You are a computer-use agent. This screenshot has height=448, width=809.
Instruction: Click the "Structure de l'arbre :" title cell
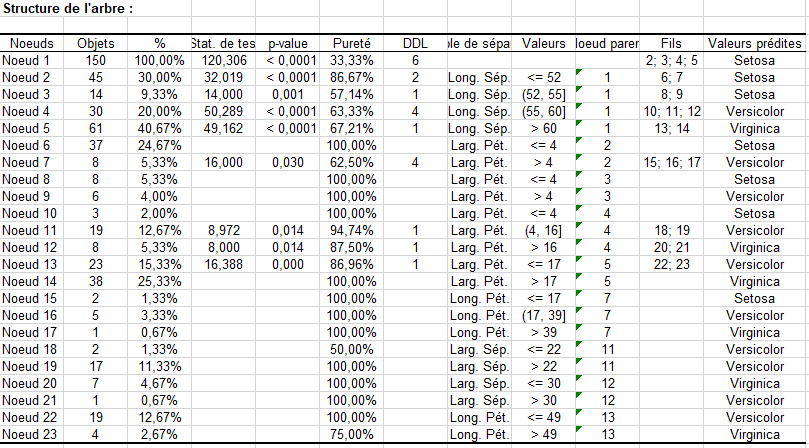70,9
